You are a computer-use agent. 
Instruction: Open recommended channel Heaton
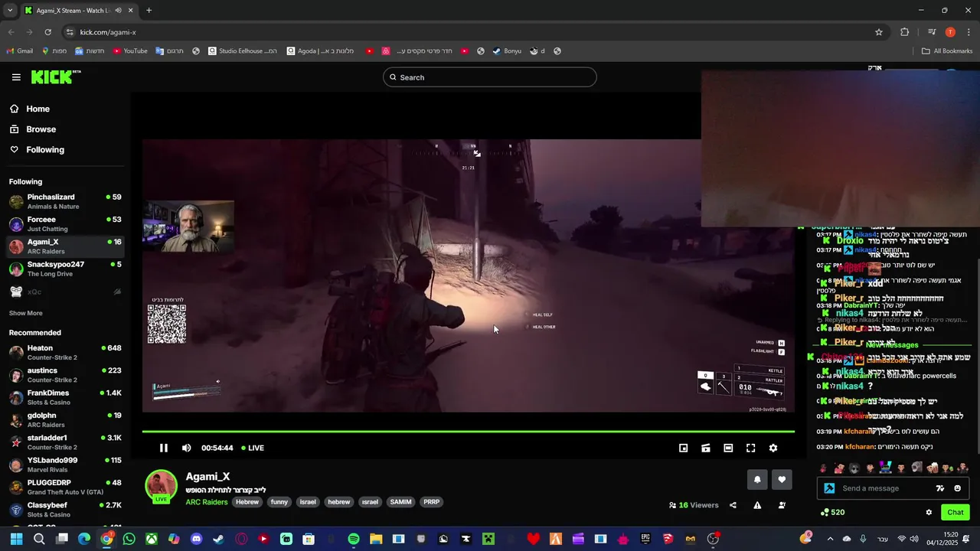pos(65,353)
